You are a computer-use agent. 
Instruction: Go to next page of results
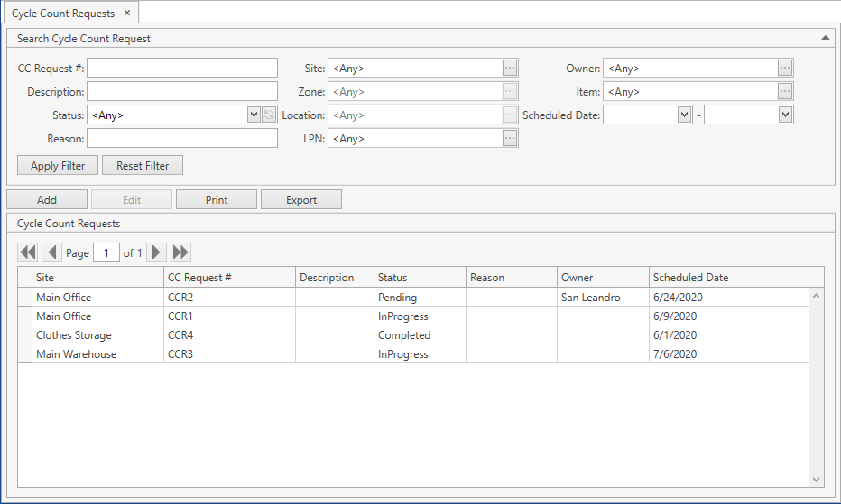(x=157, y=252)
